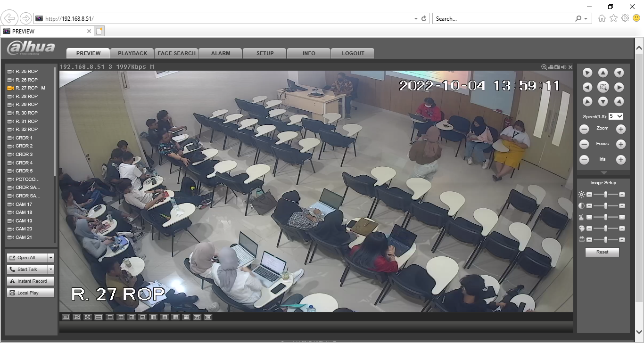Select the 25-window split layout
Image resolution: width=644 pixels, height=343 pixels.
[197, 317]
